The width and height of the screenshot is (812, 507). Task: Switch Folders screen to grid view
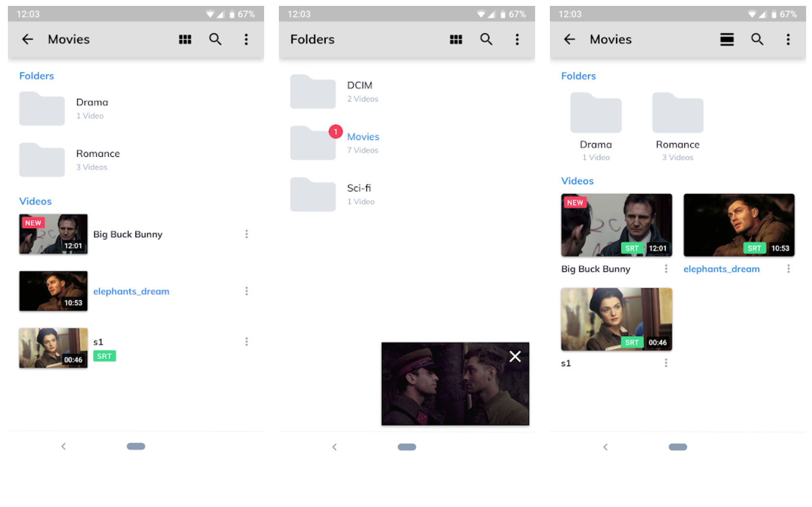coord(456,39)
